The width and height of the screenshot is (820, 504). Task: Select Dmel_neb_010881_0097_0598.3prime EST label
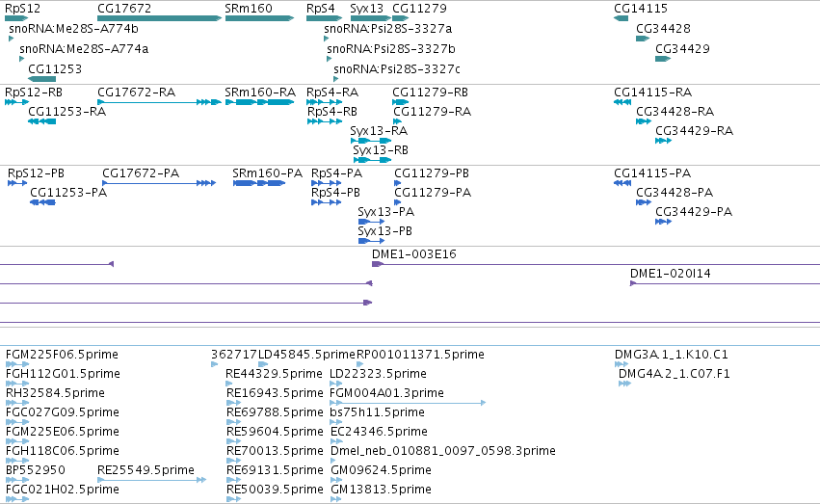(x=443, y=451)
